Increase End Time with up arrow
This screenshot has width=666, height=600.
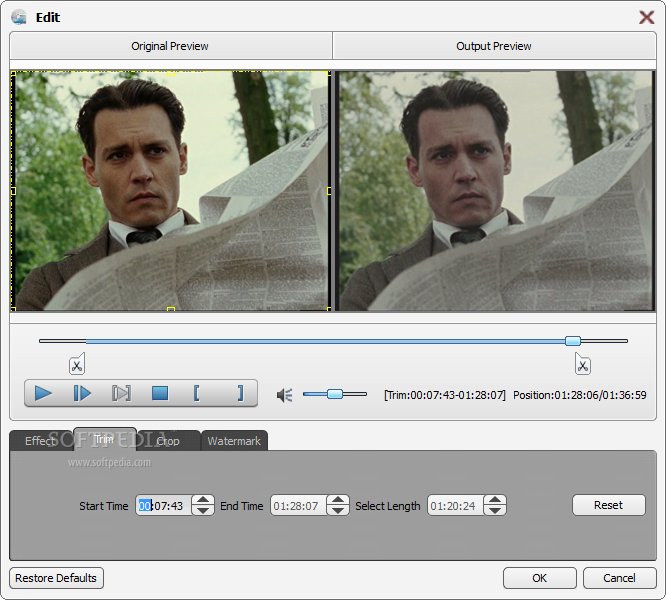[x=338, y=500]
